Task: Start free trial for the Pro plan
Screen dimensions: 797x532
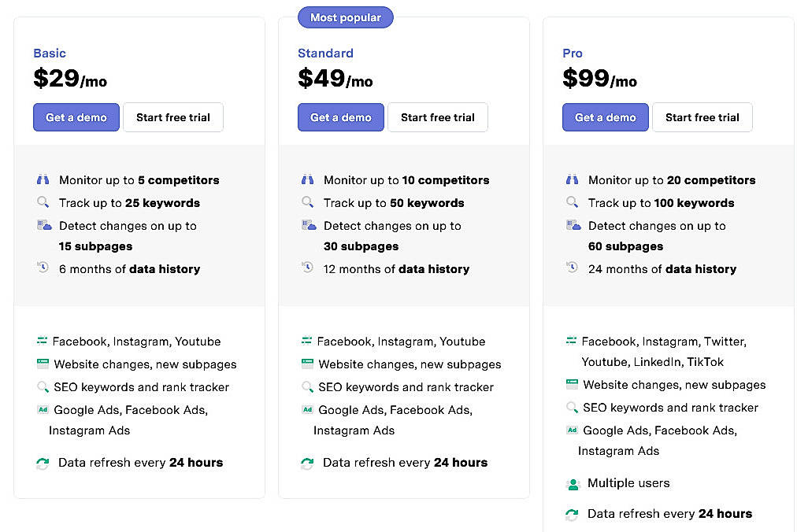Action: (702, 117)
